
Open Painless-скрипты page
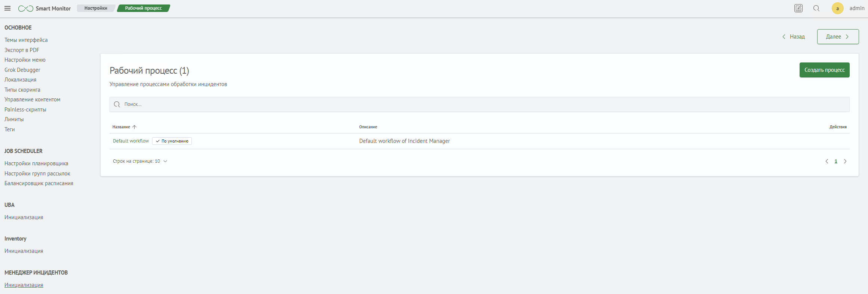[25, 110]
